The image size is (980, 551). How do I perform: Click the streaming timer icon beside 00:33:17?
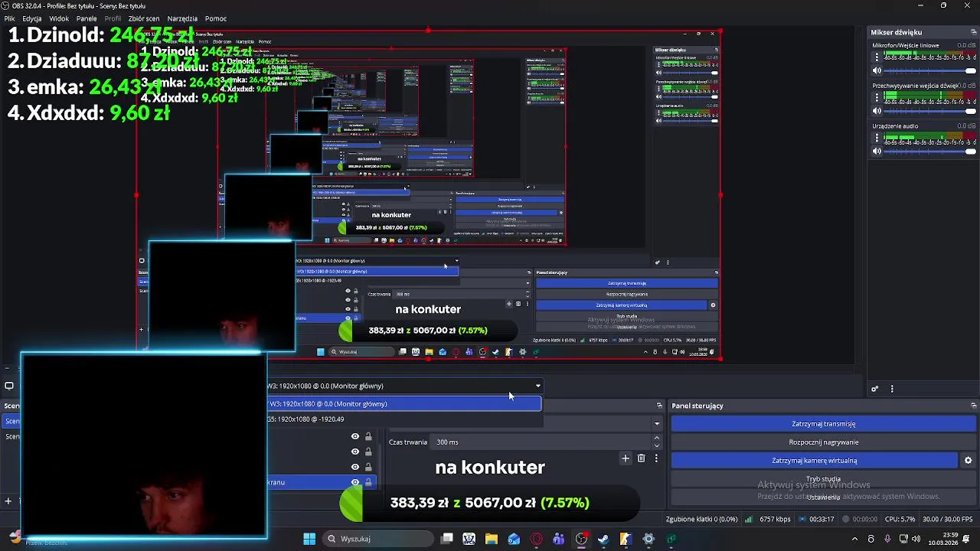[x=802, y=519]
